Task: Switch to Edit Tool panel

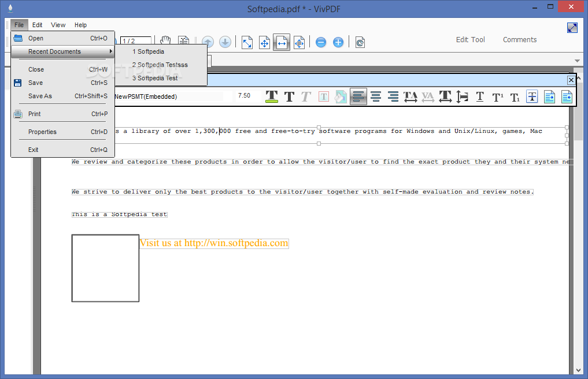Action: coord(470,40)
